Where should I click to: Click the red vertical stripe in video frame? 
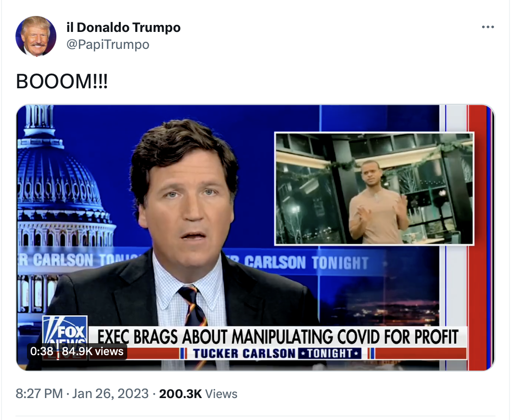coord(477,237)
